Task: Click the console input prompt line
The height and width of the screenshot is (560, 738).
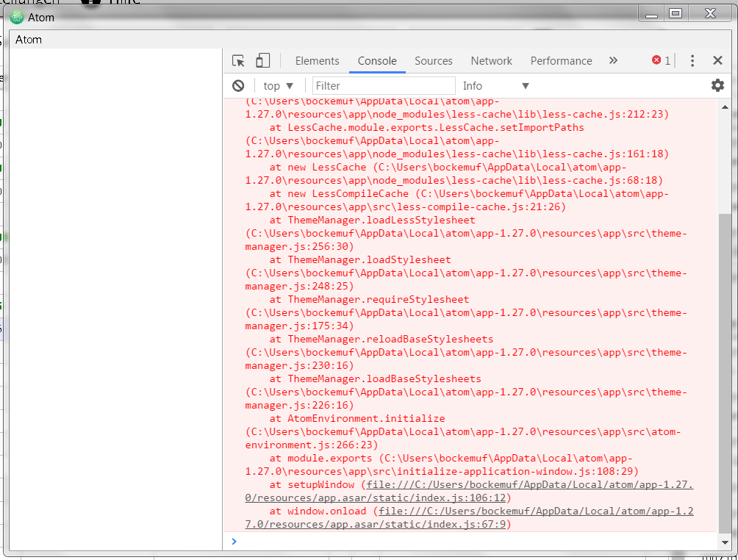Action: coord(470,542)
